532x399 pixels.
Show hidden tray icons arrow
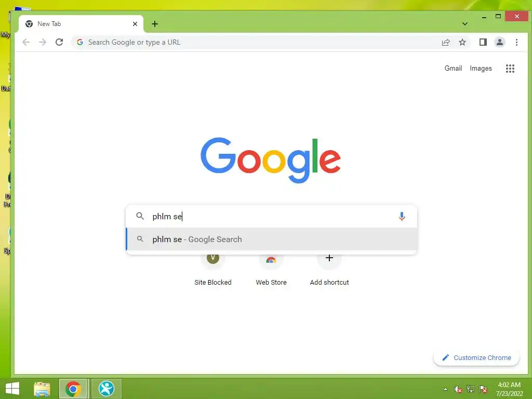[x=445, y=390]
